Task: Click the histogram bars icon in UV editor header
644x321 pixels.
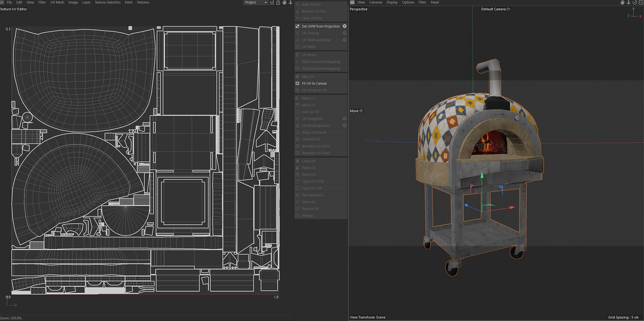Action: click(x=272, y=3)
